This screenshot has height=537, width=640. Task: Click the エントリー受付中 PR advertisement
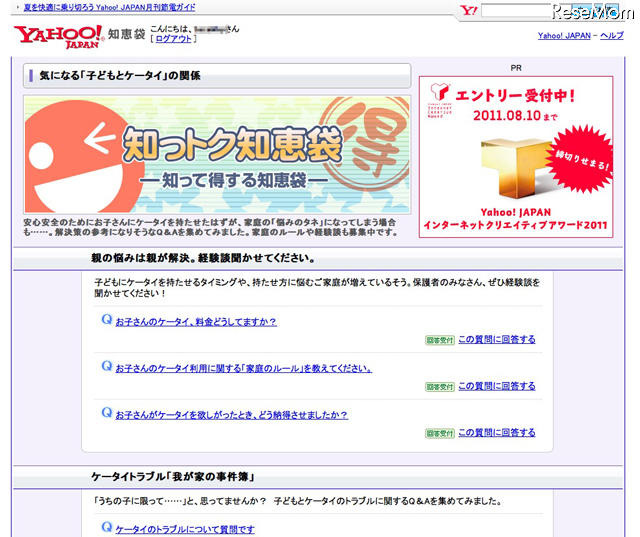pyautogui.click(x=516, y=157)
